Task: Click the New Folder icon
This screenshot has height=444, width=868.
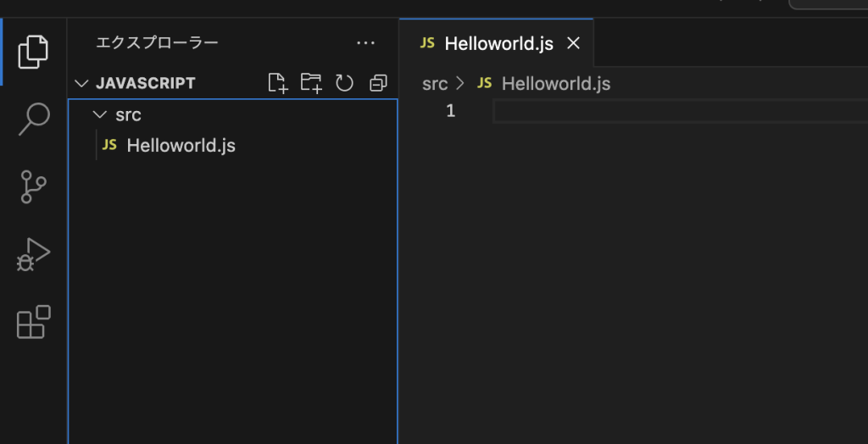Action: point(311,83)
